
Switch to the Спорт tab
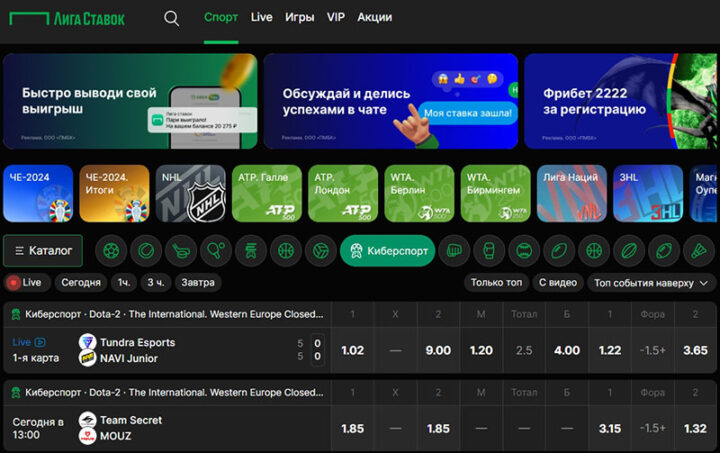point(221,17)
